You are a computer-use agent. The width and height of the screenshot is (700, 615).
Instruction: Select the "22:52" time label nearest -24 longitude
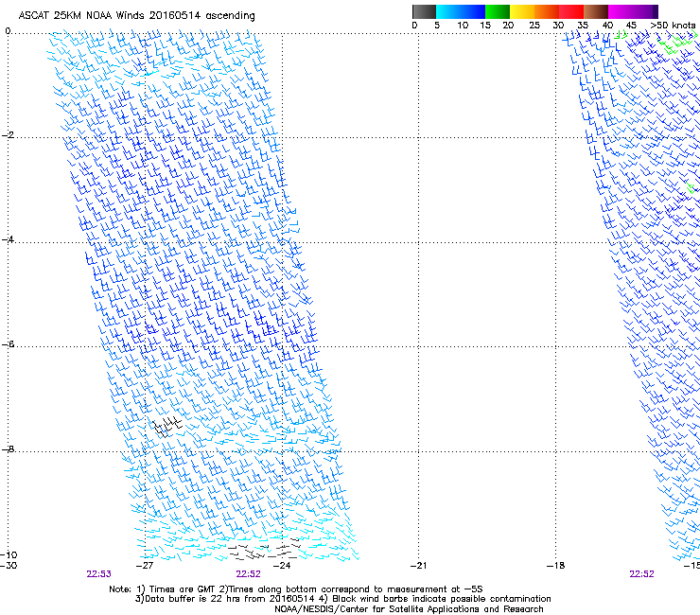[x=248, y=574]
